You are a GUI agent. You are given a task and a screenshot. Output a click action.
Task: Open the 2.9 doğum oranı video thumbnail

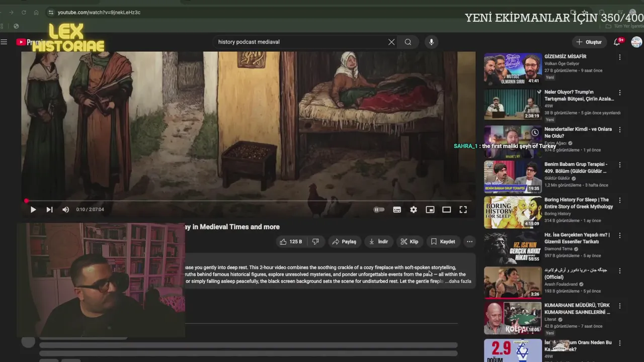pos(513,351)
